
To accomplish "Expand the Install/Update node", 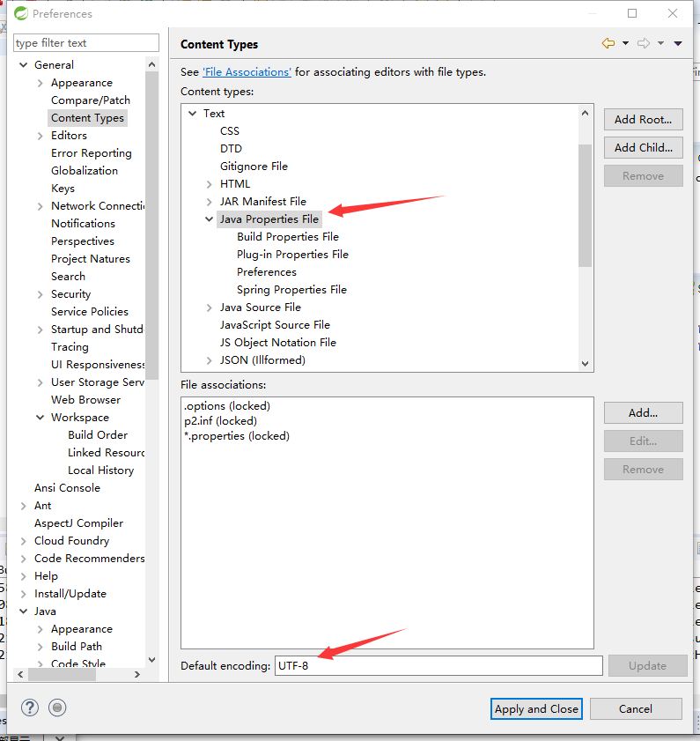I will (23, 594).
